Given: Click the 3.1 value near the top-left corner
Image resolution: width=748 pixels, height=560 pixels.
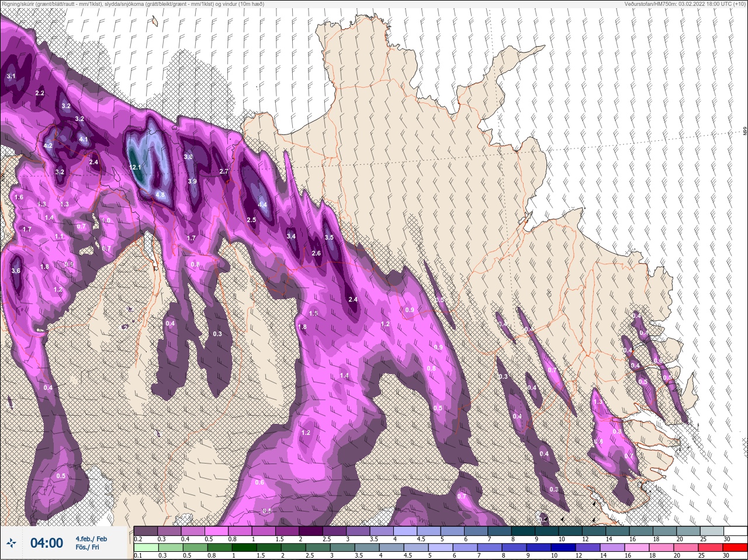Looking at the screenshot, I should 11,76.
